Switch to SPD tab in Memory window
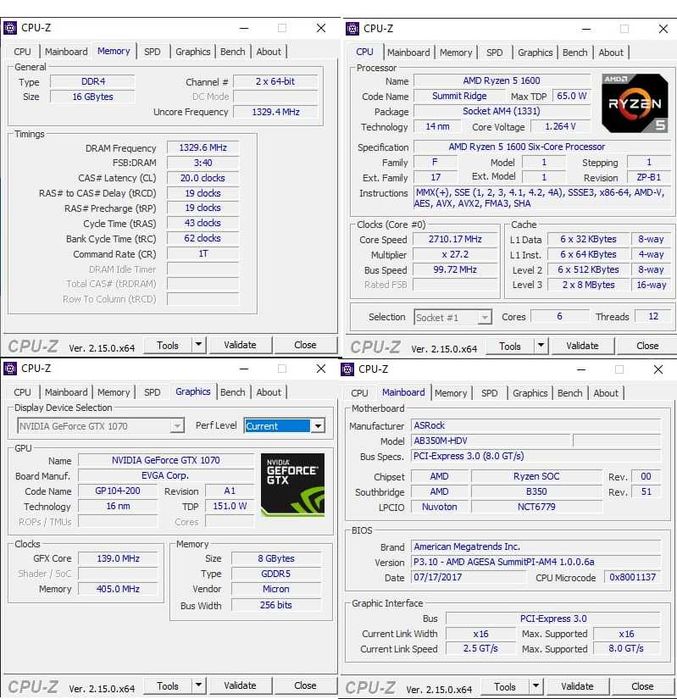Screen dimensions: 677x699 [x=152, y=52]
